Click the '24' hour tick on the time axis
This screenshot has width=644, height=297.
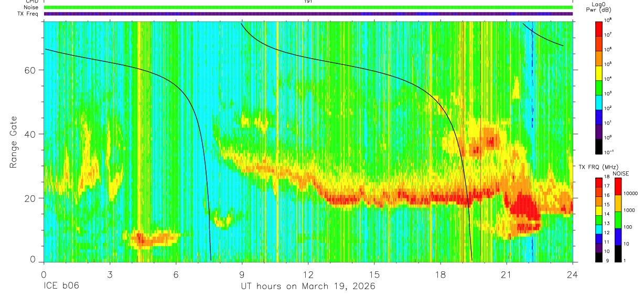pos(572,274)
